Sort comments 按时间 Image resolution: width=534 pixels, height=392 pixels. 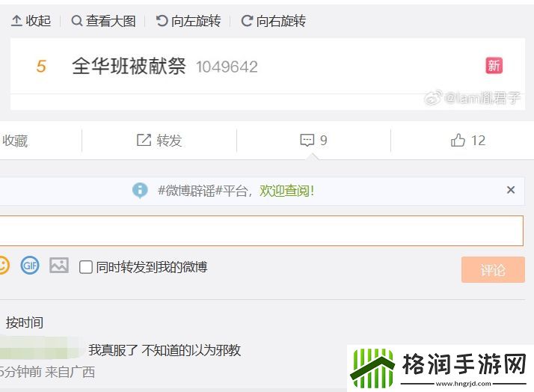(25, 322)
